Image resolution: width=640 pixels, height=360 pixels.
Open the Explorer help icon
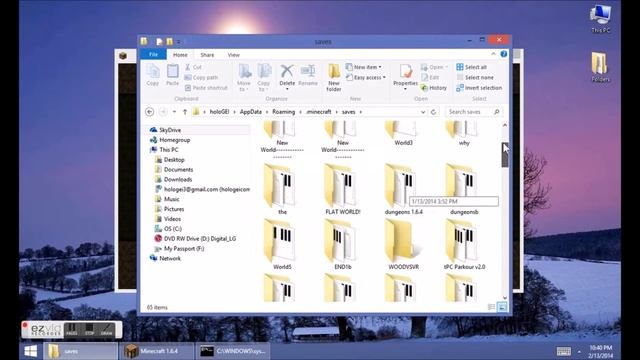[504, 54]
